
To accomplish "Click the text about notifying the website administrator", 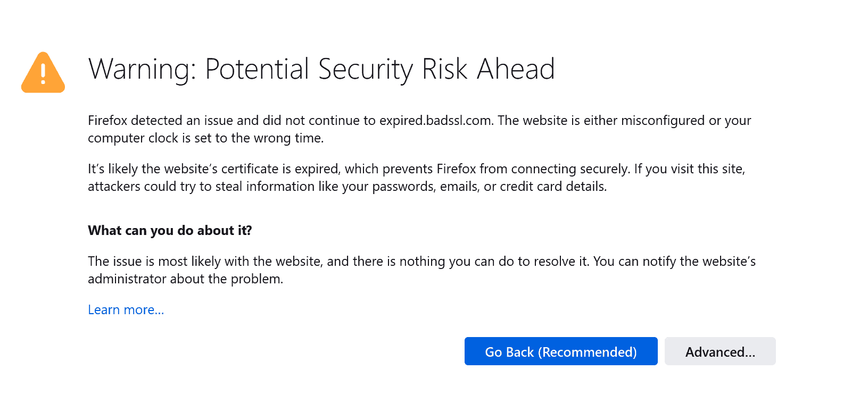I will tap(420, 270).
